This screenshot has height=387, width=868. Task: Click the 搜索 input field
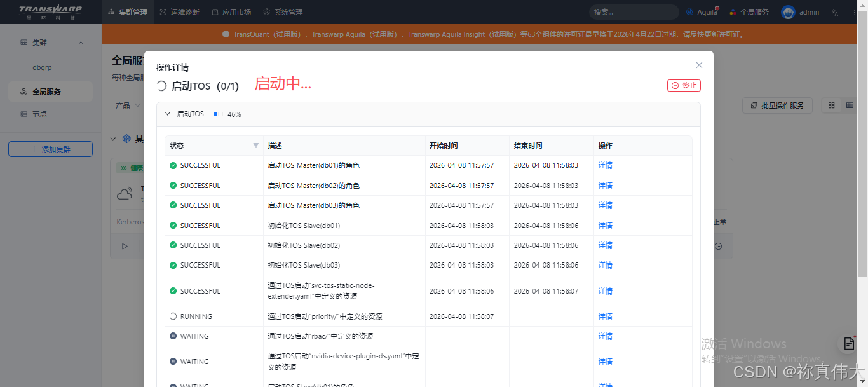tap(634, 12)
